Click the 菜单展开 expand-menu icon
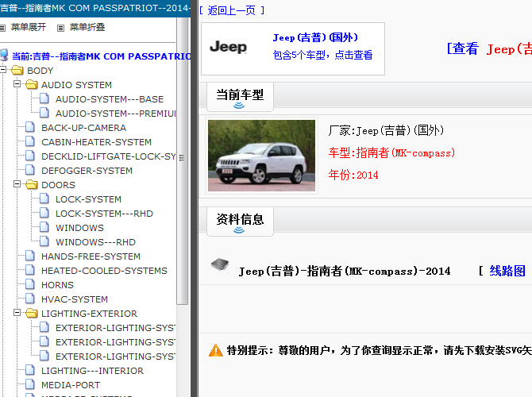 click(2, 28)
